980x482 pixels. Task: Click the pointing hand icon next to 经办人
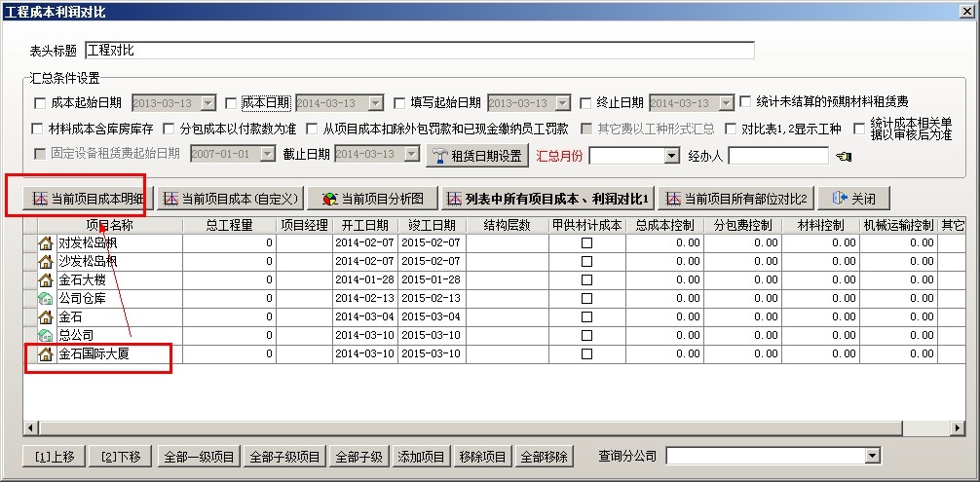[844, 156]
